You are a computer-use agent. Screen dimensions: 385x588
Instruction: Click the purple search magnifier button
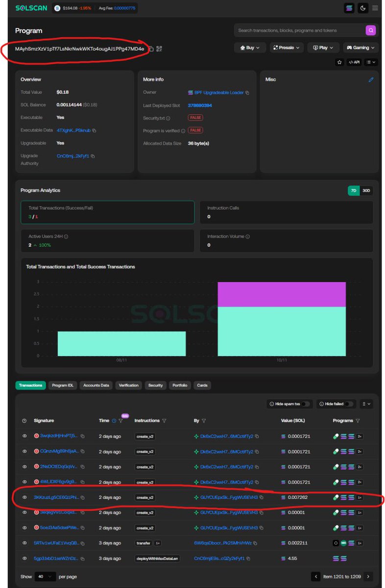371,30
